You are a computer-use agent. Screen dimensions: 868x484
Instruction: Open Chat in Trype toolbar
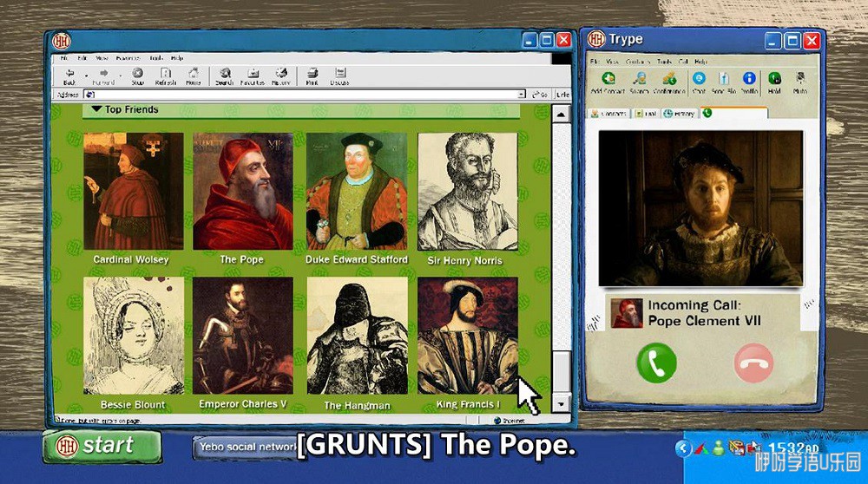(699, 82)
